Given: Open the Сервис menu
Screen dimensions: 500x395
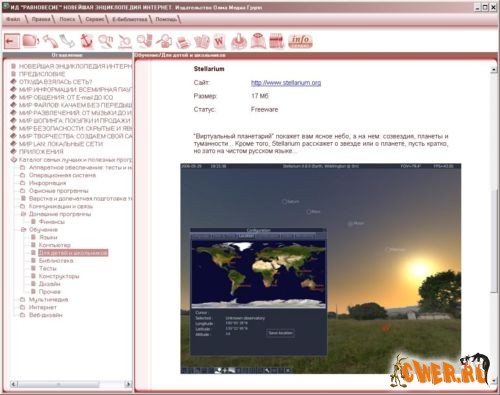Looking at the screenshot, I should click(95, 19).
